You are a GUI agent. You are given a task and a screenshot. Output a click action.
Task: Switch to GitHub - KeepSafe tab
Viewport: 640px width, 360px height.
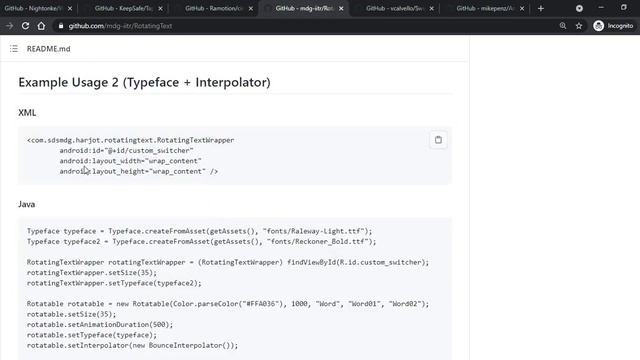pos(124,8)
